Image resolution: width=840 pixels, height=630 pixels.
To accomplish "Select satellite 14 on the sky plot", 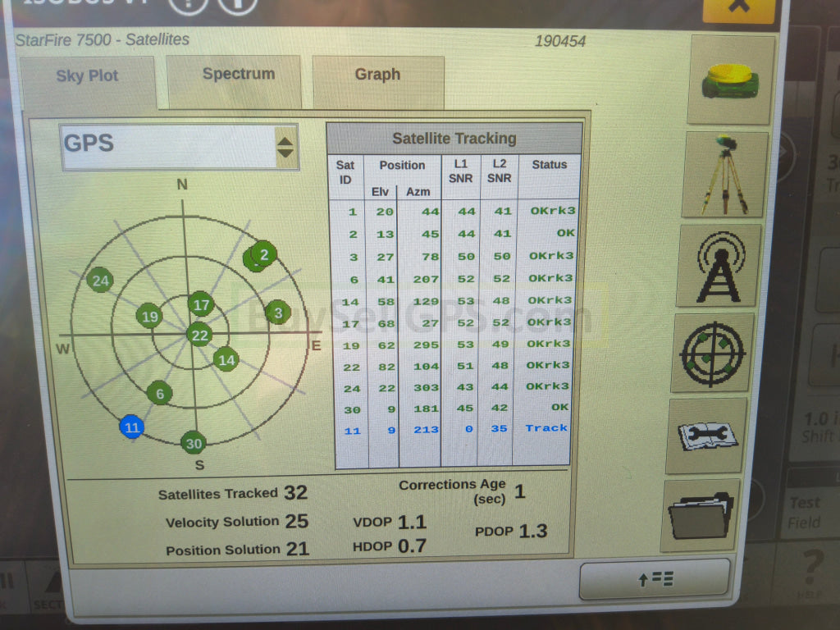I will point(226,359).
